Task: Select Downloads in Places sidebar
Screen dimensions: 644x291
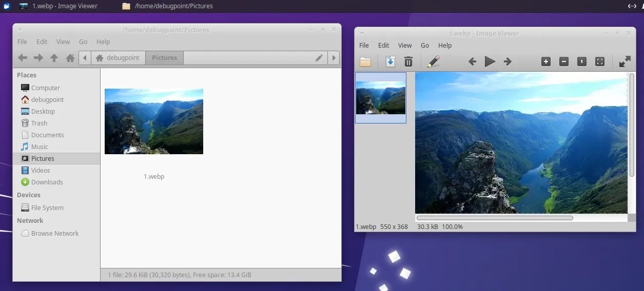Action: point(47,182)
